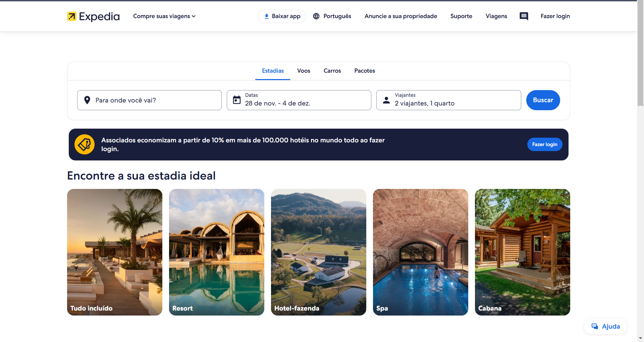The image size is (644, 342).
Task: Open the Ajuda help chat widget
Action: [606, 326]
